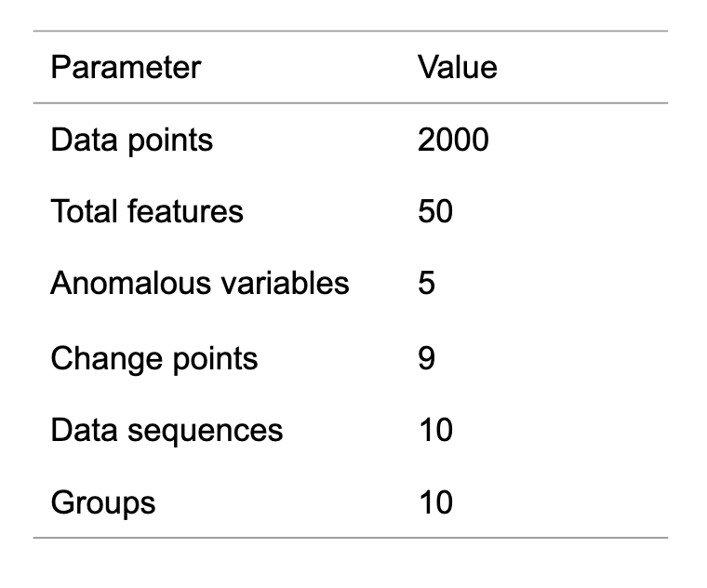Click the 2000 value cell
Screen dimensions: 707x588
pyautogui.click(x=453, y=140)
